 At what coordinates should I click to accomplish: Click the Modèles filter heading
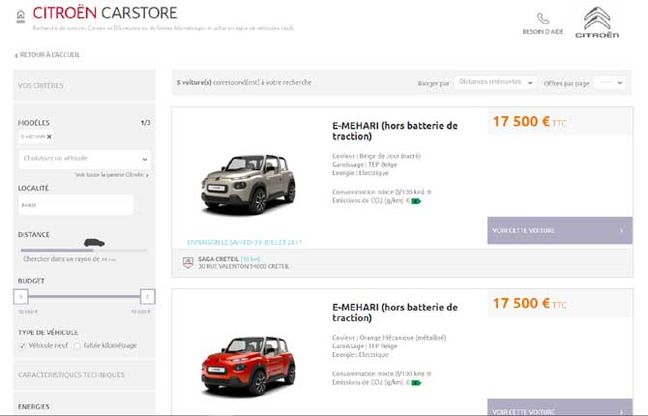pos(34,123)
